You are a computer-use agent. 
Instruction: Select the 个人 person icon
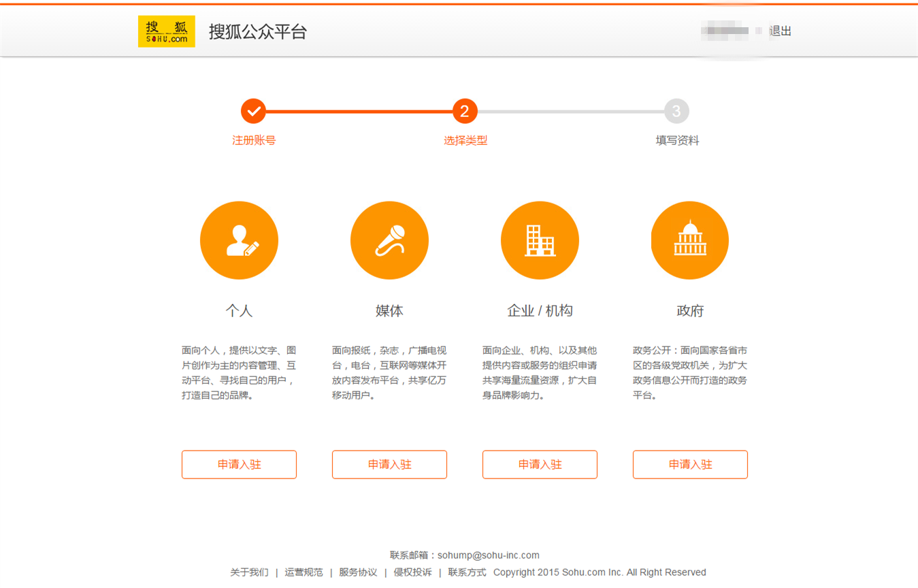pos(239,240)
